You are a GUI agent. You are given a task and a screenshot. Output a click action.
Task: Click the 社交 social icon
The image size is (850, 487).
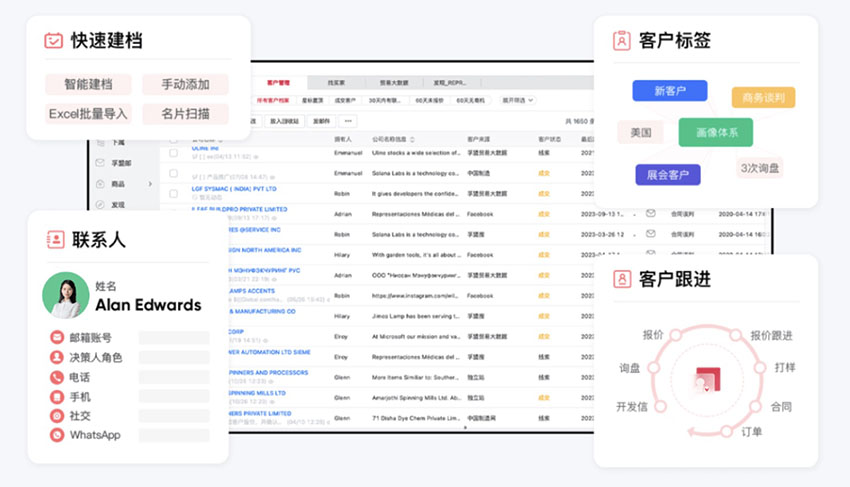coord(57,415)
